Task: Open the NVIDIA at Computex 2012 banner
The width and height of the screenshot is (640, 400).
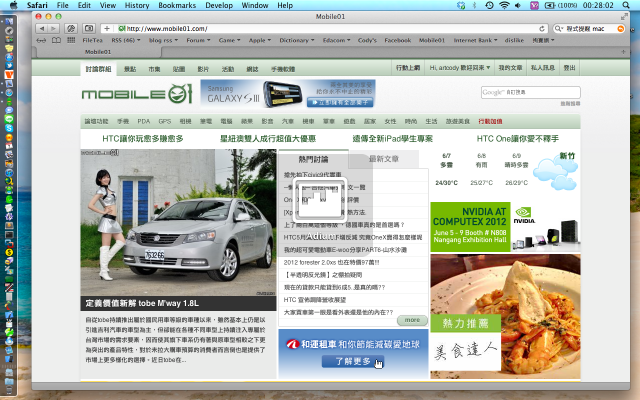Action: click(x=505, y=227)
